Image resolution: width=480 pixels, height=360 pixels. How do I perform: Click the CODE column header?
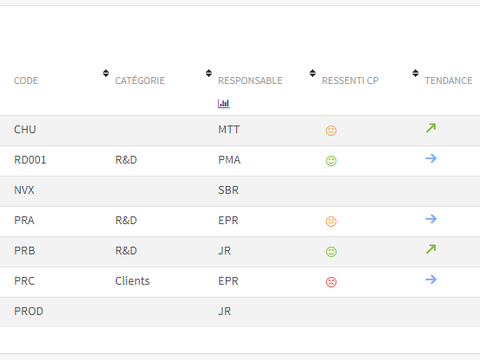pyautogui.click(x=26, y=81)
